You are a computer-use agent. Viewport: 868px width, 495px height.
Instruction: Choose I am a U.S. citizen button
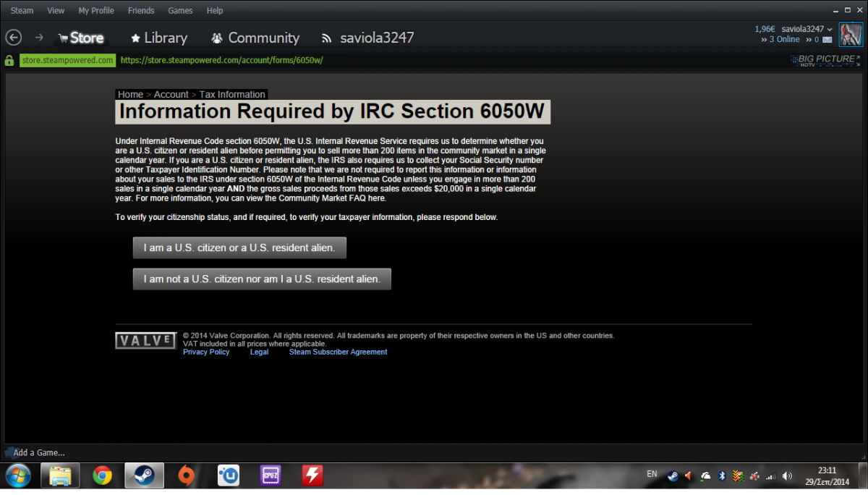(239, 247)
